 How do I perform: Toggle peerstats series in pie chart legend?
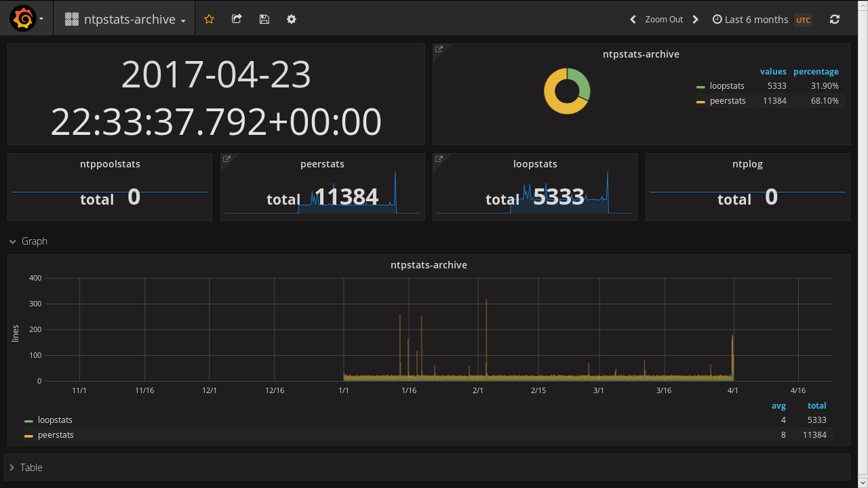(728, 101)
